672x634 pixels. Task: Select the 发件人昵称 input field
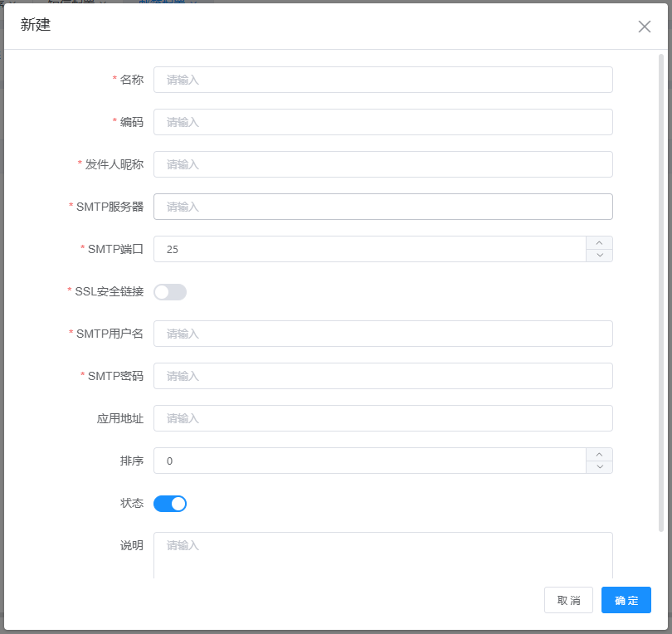[382, 164]
